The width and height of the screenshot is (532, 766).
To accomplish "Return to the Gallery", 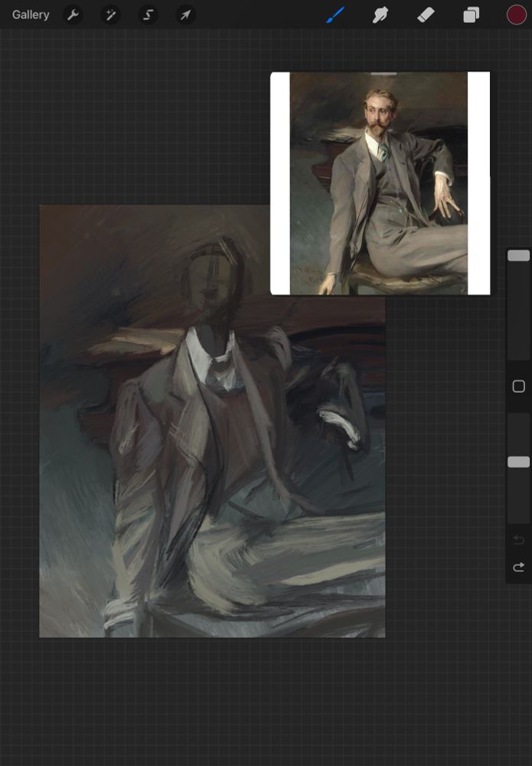I will tap(31, 15).
